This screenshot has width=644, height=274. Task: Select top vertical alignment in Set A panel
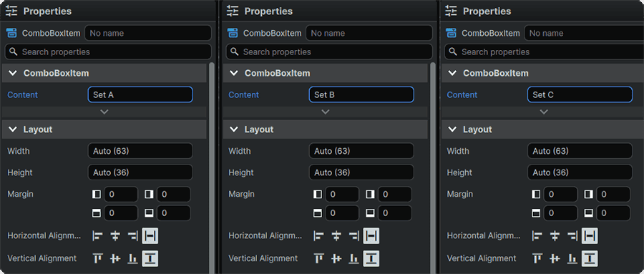pos(98,258)
